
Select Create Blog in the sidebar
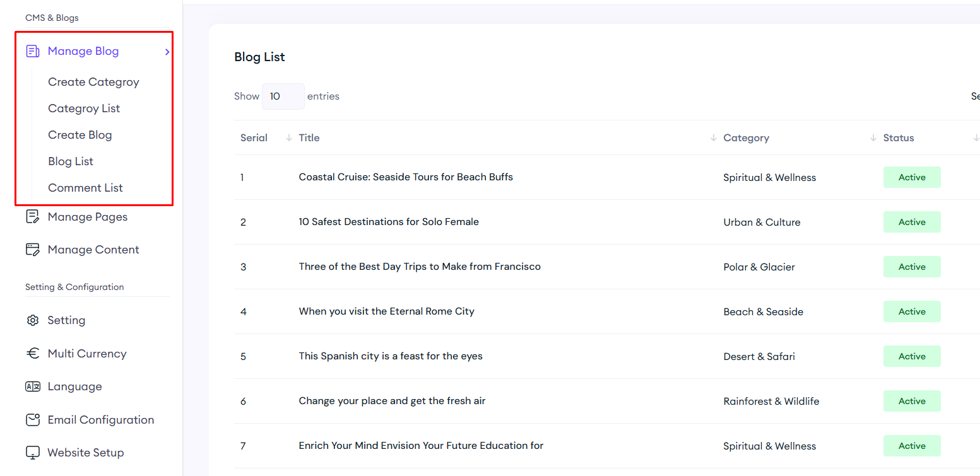click(x=80, y=135)
